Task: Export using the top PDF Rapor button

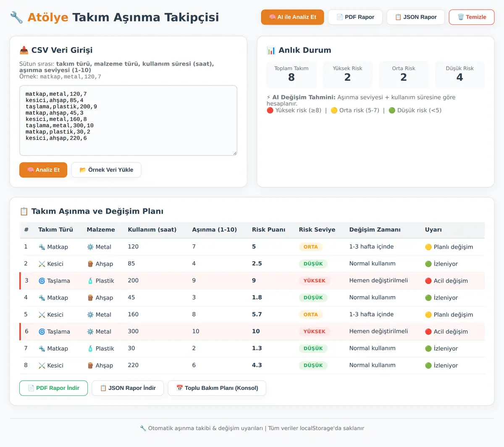Action: click(355, 17)
